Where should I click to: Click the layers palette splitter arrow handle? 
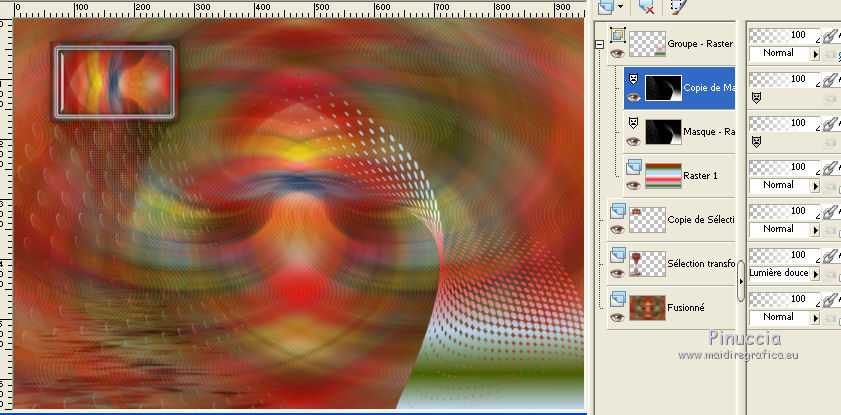click(741, 281)
